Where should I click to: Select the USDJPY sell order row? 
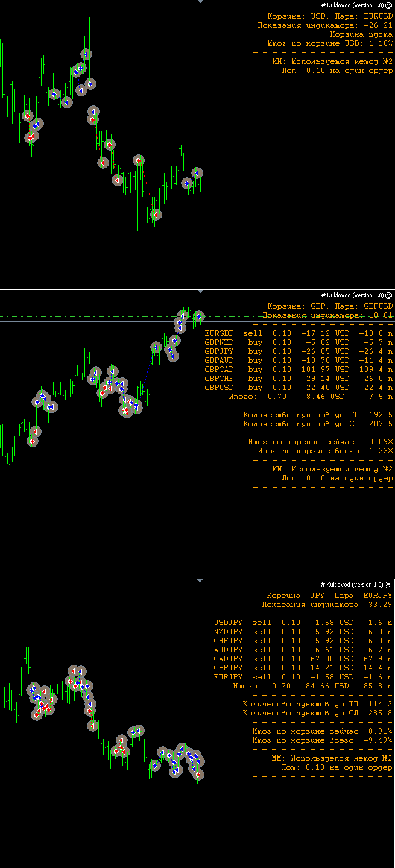click(x=303, y=623)
